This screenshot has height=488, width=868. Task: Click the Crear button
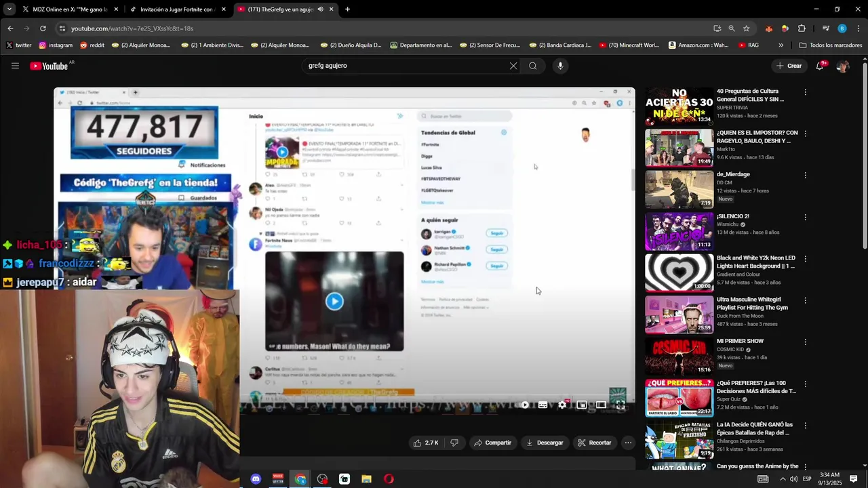click(789, 66)
